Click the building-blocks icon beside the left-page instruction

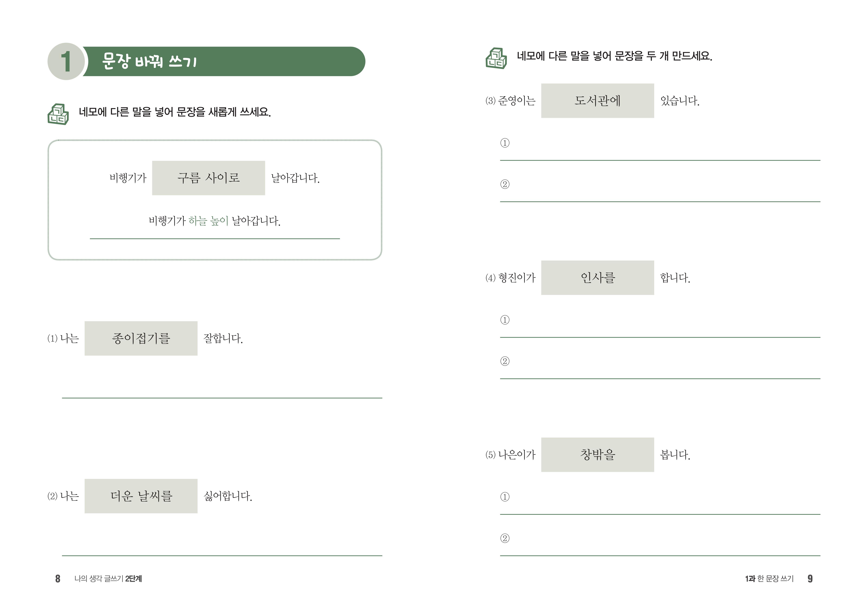point(58,114)
